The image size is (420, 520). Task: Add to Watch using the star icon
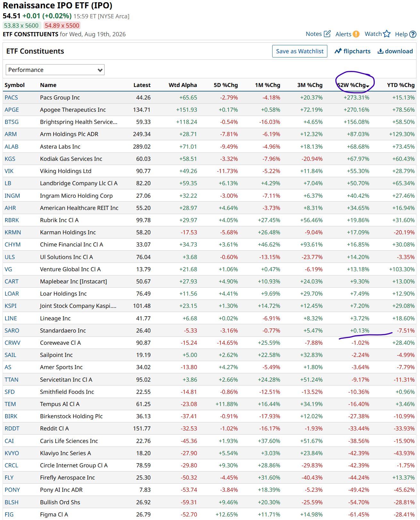pyautogui.click(x=387, y=34)
